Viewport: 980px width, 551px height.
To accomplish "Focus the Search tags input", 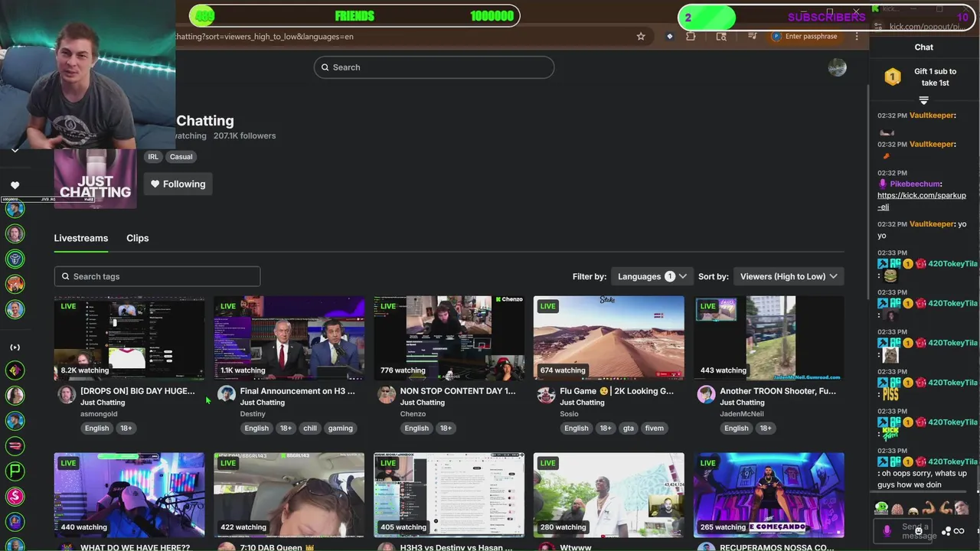I will point(157,276).
